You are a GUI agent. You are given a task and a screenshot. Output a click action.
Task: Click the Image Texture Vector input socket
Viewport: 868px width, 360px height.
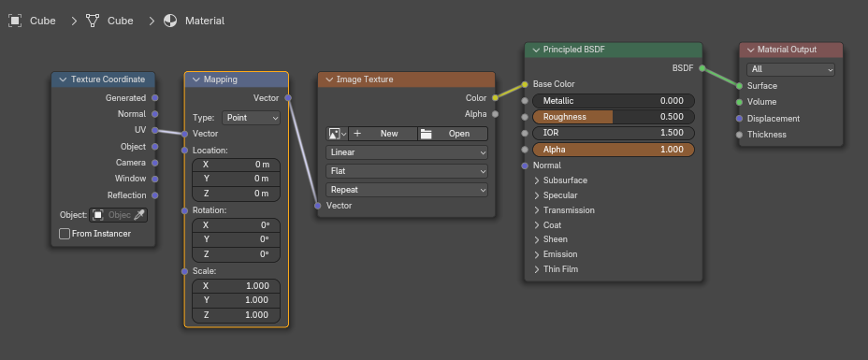click(318, 206)
